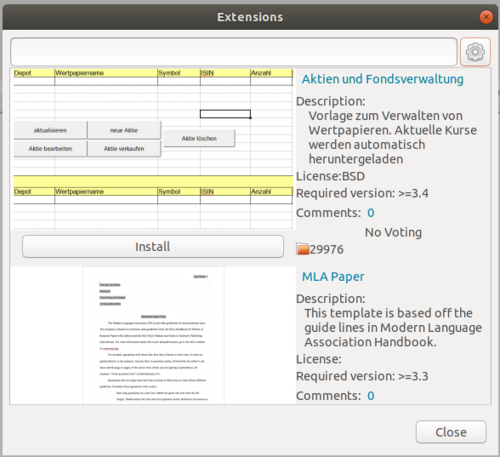Click Required version >=3.3 text
Image resolution: width=500 pixels, height=457 pixels.
(362, 376)
